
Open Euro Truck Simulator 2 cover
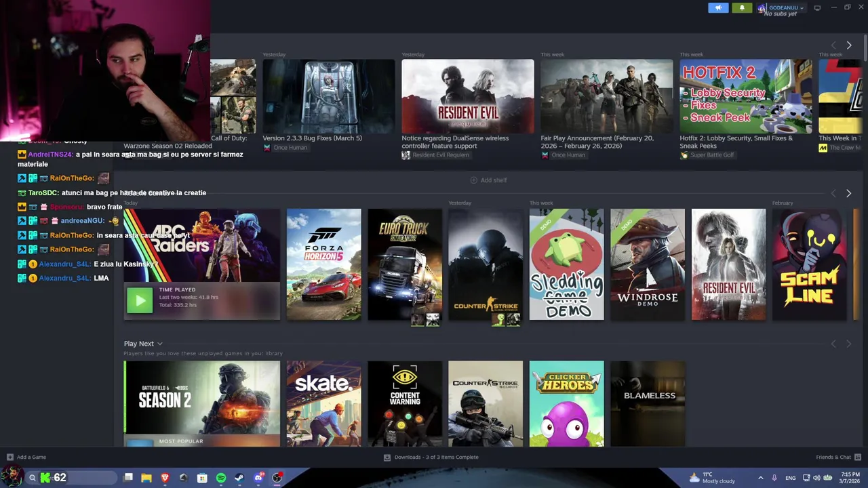(405, 264)
